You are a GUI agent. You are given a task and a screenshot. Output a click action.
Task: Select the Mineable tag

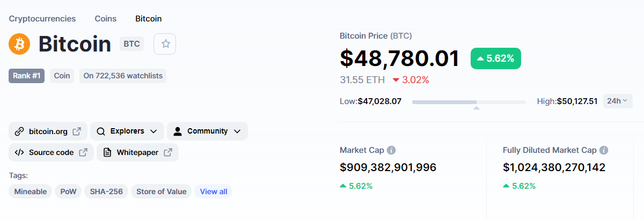coord(31,191)
